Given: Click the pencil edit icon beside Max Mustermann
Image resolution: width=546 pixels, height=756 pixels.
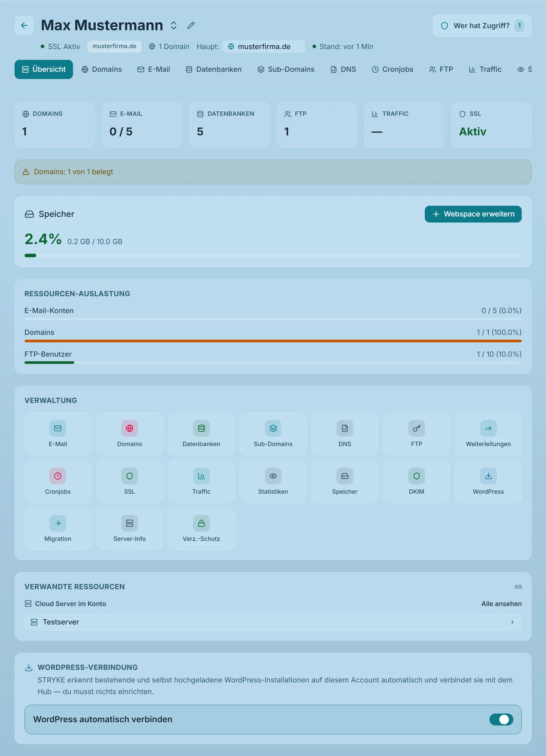Looking at the screenshot, I should click(x=191, y=26).
